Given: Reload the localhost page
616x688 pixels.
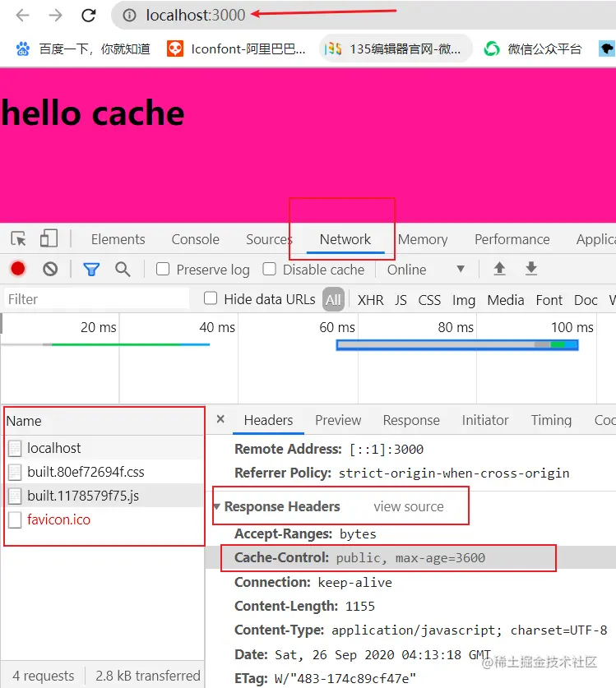Looking at the screenshot, I should click(89, 16).
